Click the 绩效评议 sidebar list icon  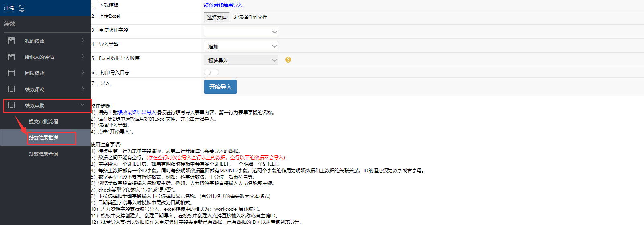pos(12,89)
